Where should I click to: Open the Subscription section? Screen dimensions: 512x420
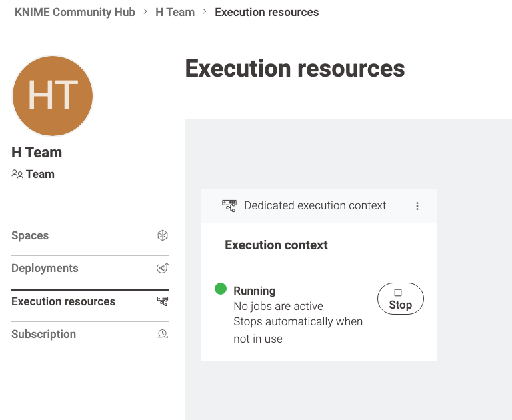point(90,334)
